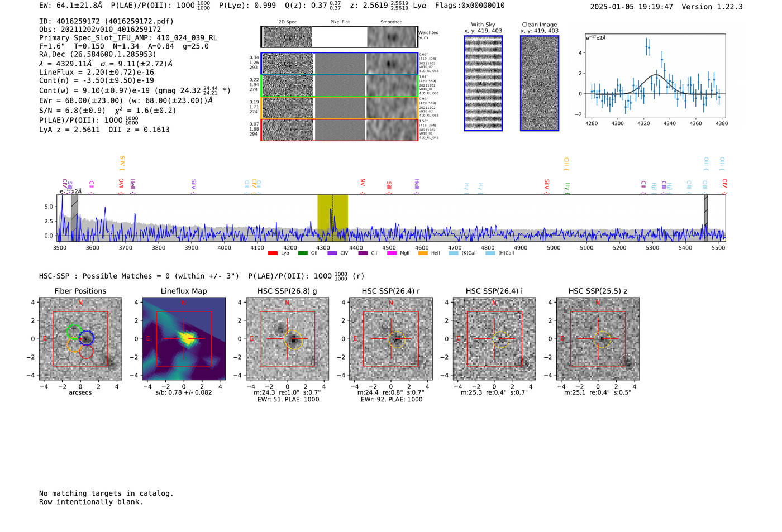
Task: Click the 'Flags:0x00000010' text
Action: click(x=470, y=6)
